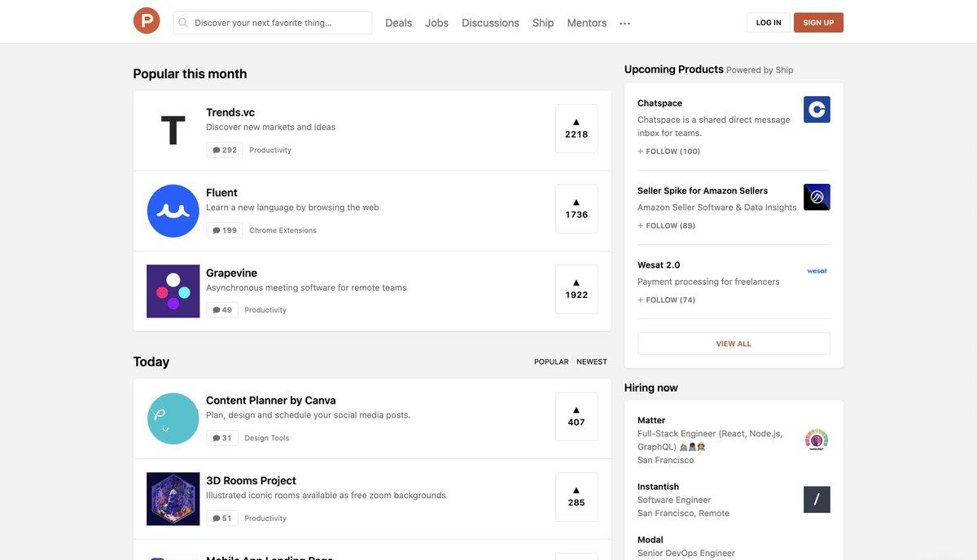Switch Today sorting to POPULAR
The height and width of the screenshot is (560, 977).
(551, 361)
